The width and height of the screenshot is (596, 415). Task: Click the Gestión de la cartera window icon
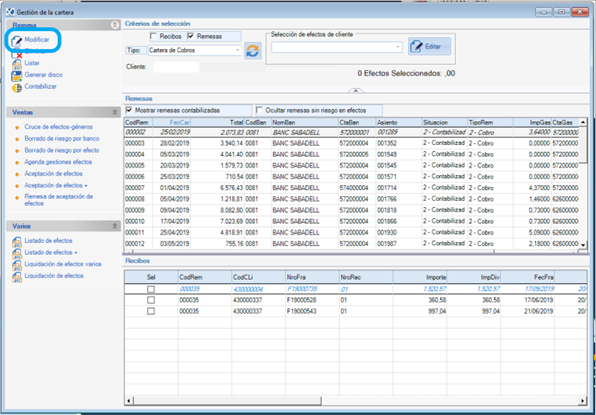[x=11, y=12]
